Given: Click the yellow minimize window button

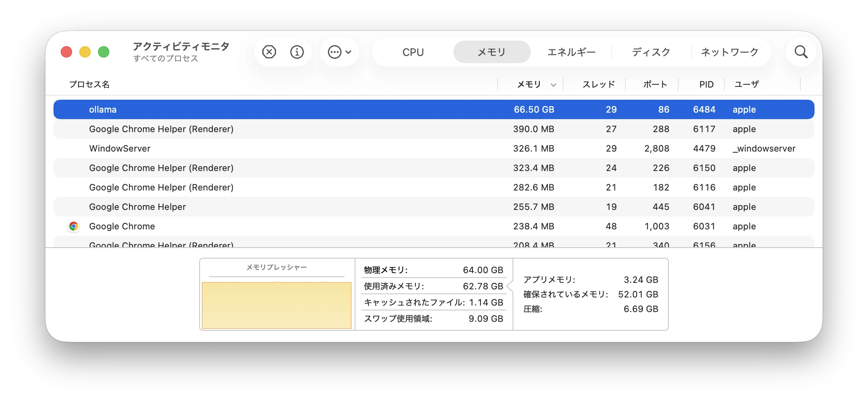Looking at the screenshot, I should click(85, 52).
